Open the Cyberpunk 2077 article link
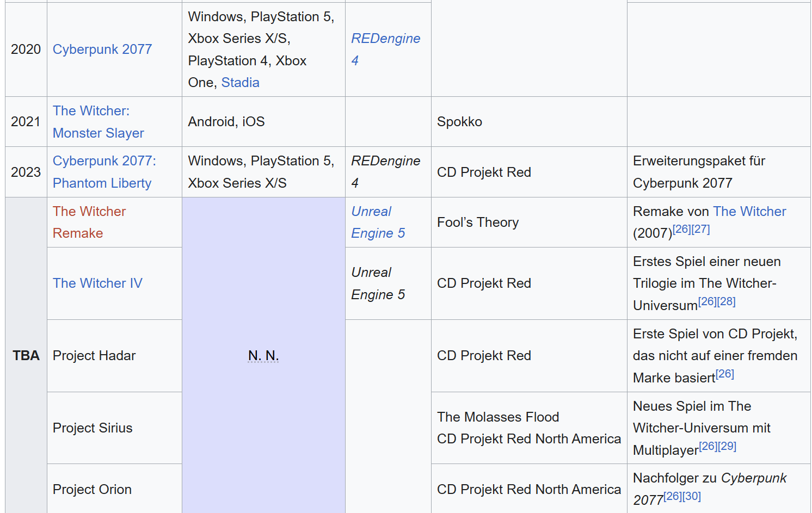Image resolution: width=812 pixels, height=513 pixels. pos(102,50)
